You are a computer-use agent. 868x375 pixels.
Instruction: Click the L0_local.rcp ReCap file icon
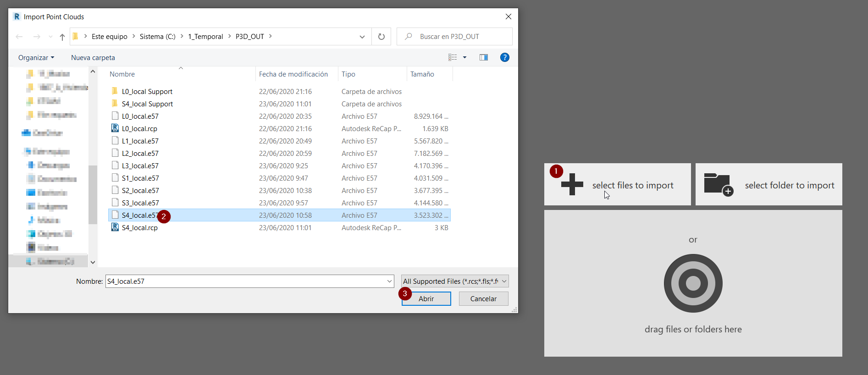(115, 128)
